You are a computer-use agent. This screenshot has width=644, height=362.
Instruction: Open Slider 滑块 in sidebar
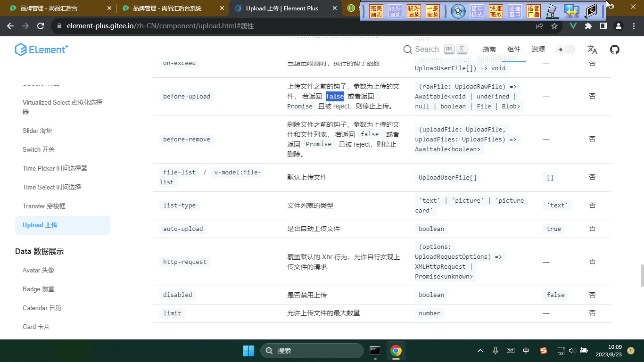(37, 131)
